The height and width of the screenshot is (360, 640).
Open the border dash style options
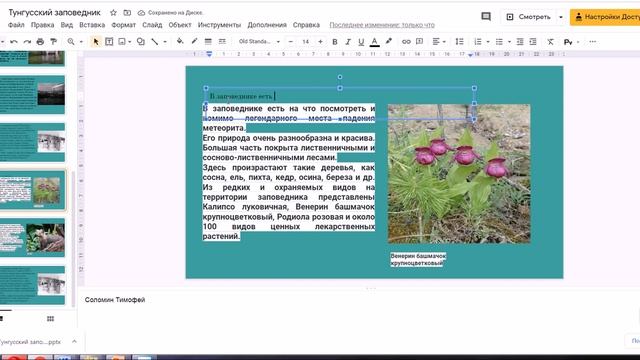(x=222, y=42)
